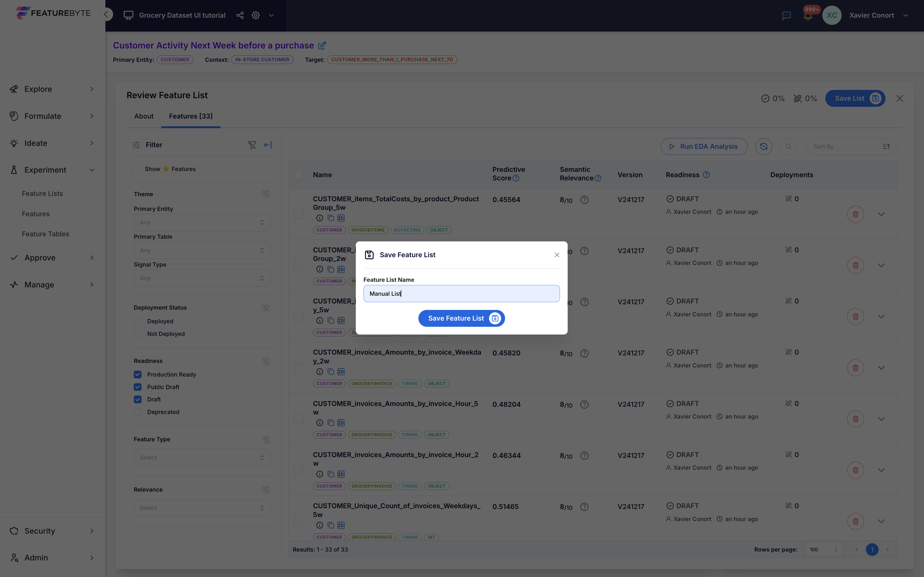
Task: Close the Save Feature List dialog
Action: coord(557,255)
